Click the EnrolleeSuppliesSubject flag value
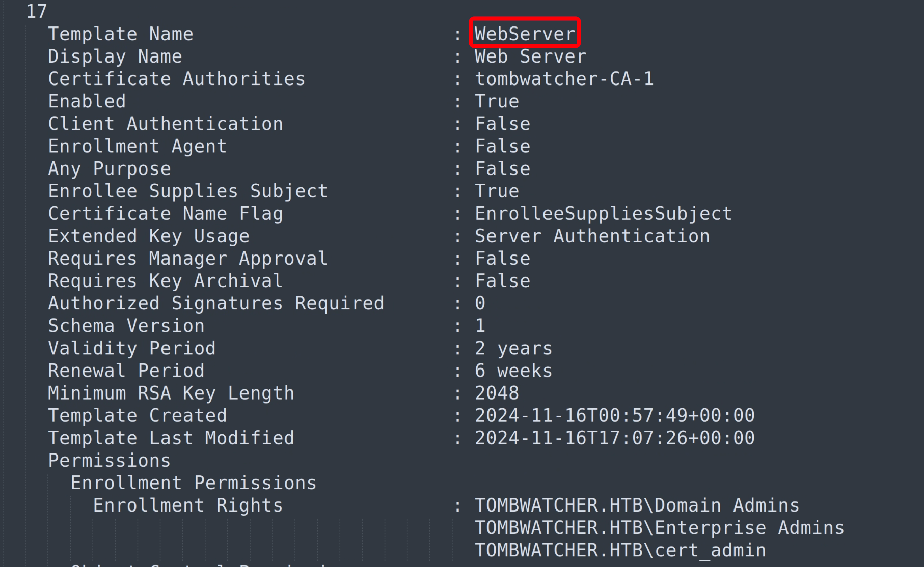 point(603,214)
